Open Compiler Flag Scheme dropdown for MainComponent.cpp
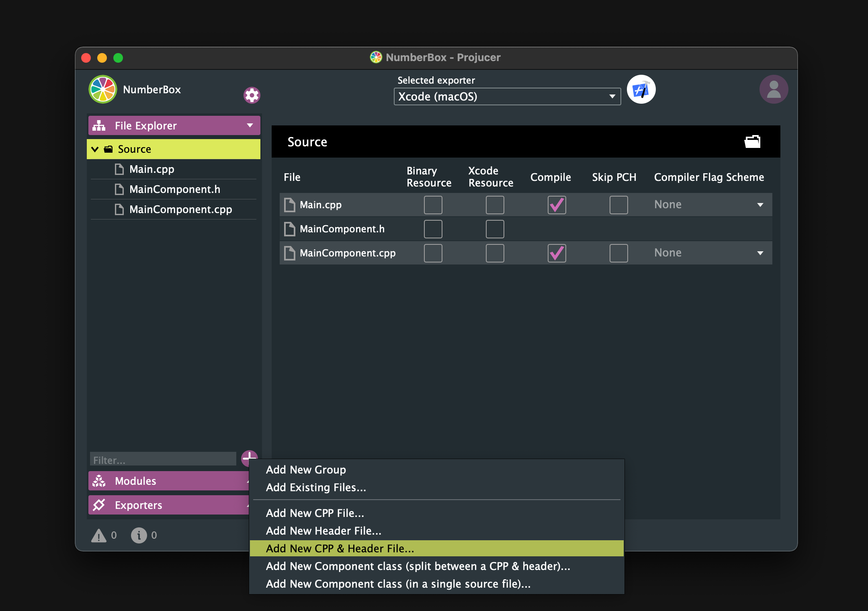The width and height of the screenshot is (868, 611). pyautogui.click(x=709, y=253)
